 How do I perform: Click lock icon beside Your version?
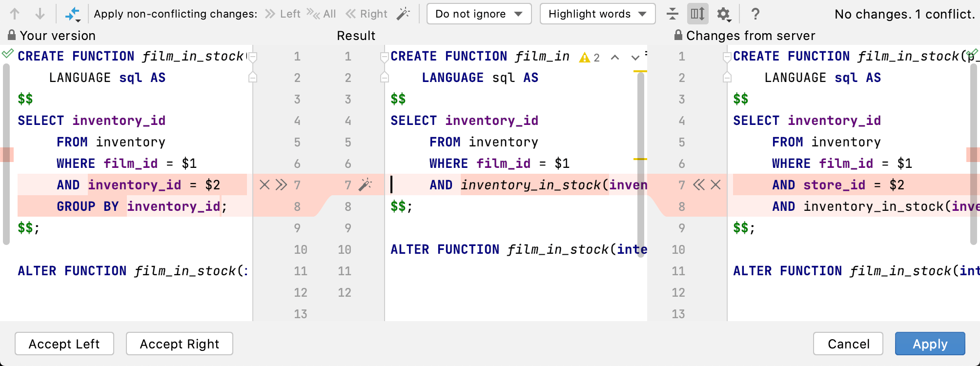[x=11, y=35]
